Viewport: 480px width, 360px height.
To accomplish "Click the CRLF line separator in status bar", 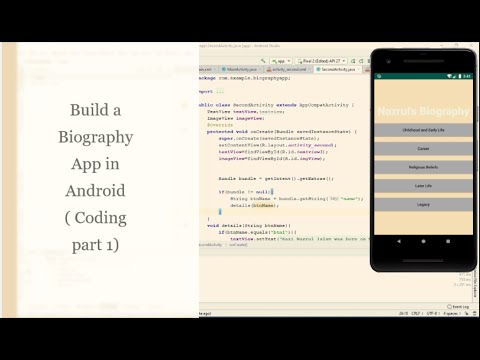I will pyautogui.click(x=417, y=314).
